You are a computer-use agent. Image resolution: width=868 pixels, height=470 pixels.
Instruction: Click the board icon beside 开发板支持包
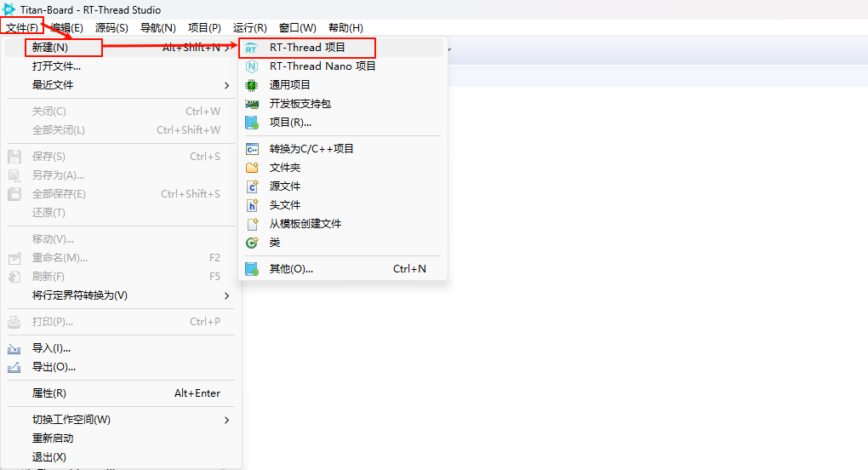251,104
